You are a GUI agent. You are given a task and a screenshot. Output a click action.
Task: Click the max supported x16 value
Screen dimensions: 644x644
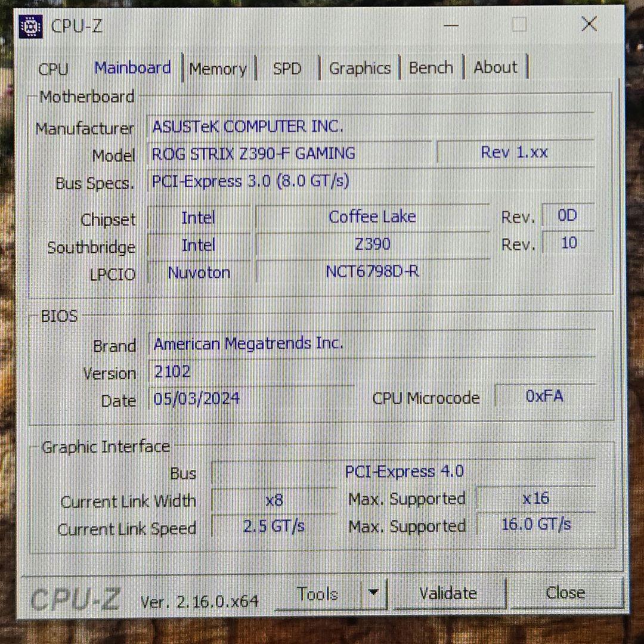(536, 498)
